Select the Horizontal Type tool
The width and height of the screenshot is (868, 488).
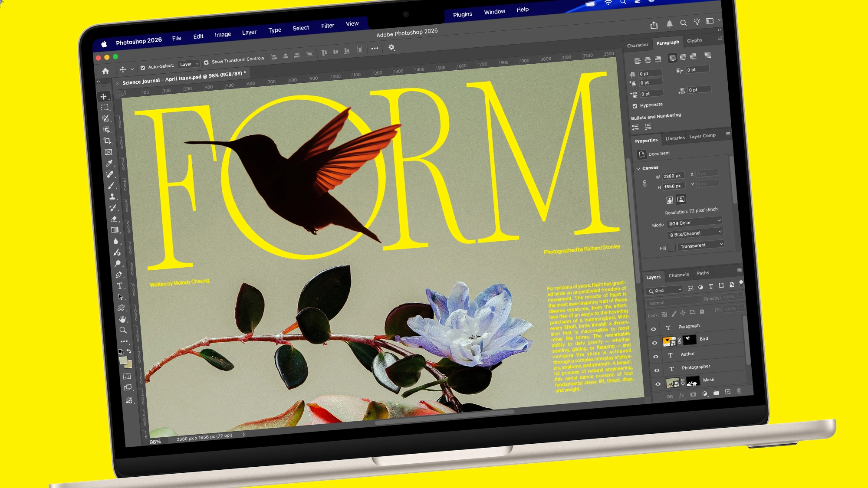point(120,286)
